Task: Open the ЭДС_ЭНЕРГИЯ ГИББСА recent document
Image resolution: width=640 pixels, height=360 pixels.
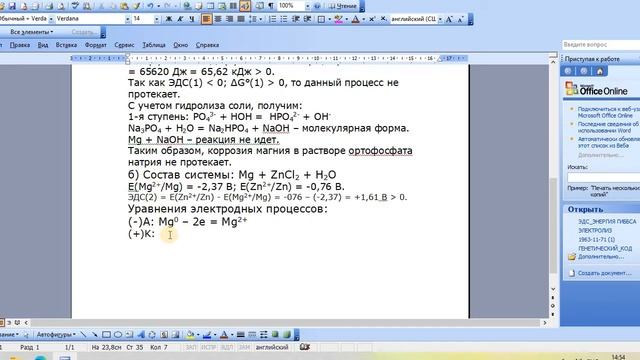Action: (x=607, y=222)
